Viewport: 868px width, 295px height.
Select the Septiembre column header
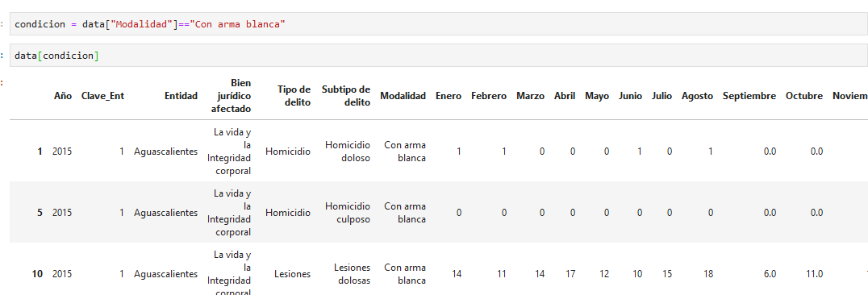coord(749,96)
